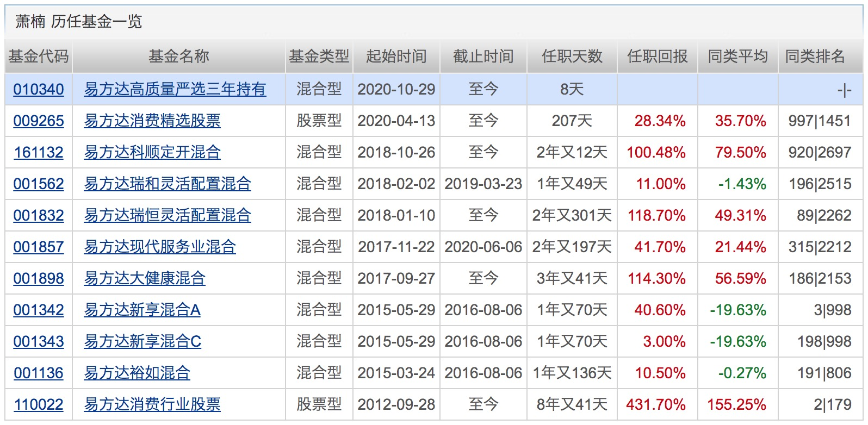Select the 118.70% tenure return value
Screen dimensions: 868x425
pos(657,215)
